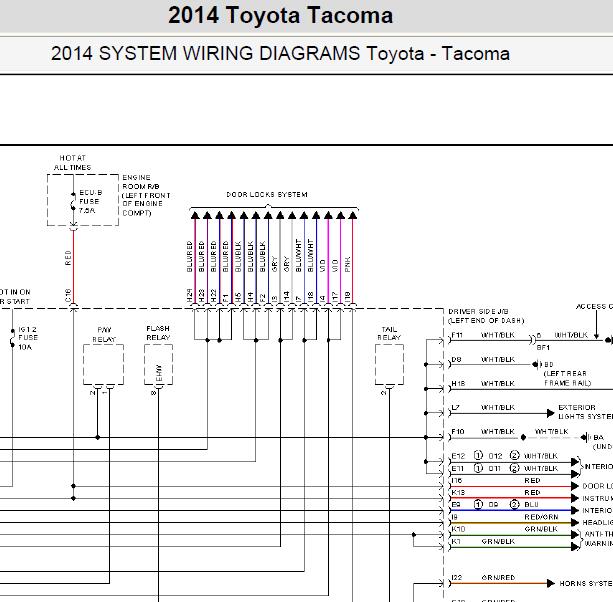Image resolution: width=613 pixels, height=602 pixels.
Task: Click the 'H23' pin label
Action: tap(202, 296)
